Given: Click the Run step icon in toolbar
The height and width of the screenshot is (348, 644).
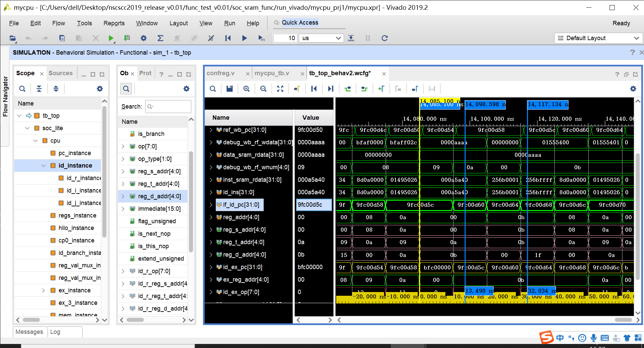Looking at the screenshot, I should tap(351, 38).
